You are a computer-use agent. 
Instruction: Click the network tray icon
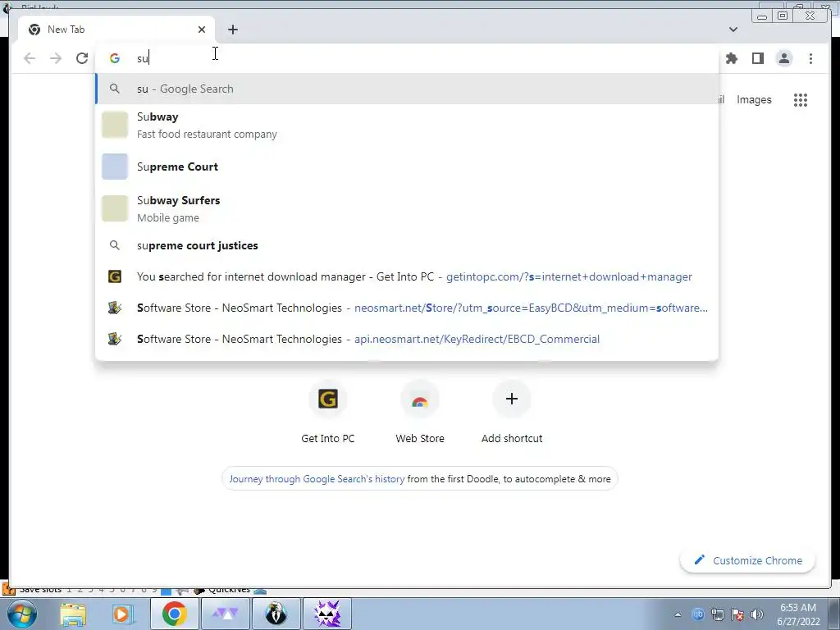[x=718, y=614]
